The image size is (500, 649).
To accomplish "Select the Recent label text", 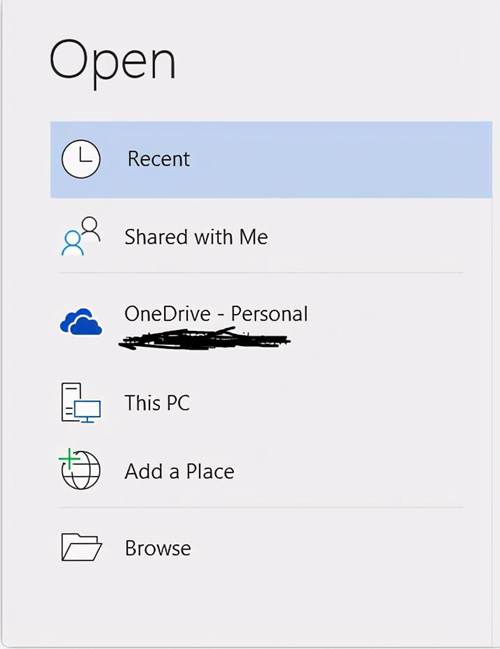I will 159,159.
